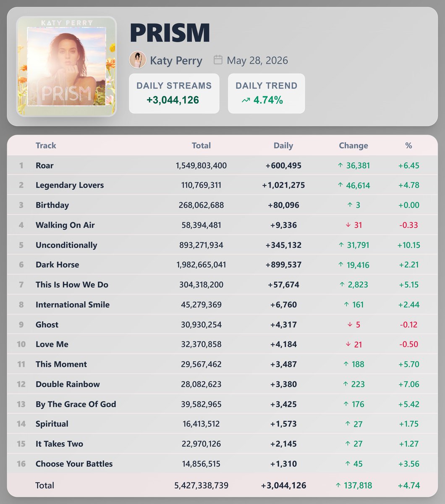Image resolution: width=445 pixels, height=504 pixels.
Task: Click the Spiritual total 16,413,512
Action: point(201,424)
